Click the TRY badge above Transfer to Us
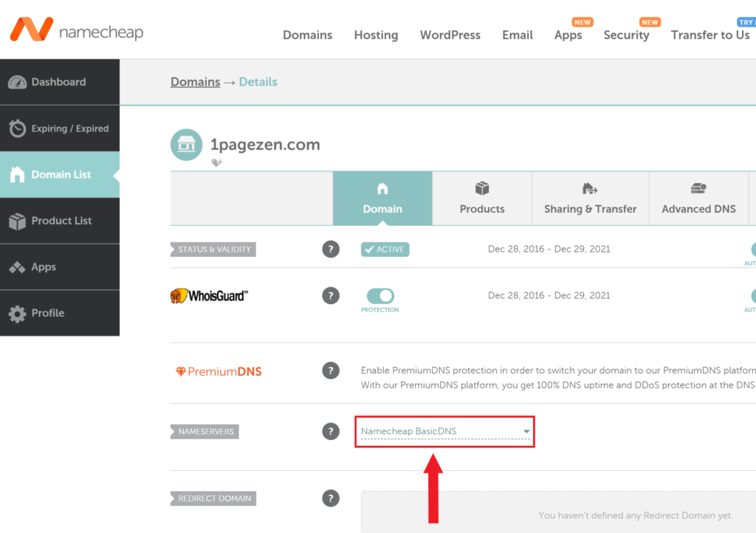Viewport: 756px width, 533px height. (747, 22)
